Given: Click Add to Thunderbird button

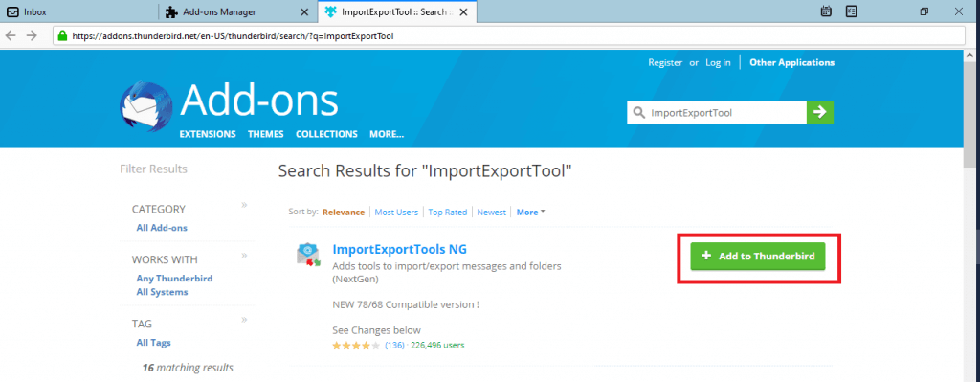Looking at the screenshot, I should pyautogui.click(x=758, y=257).
